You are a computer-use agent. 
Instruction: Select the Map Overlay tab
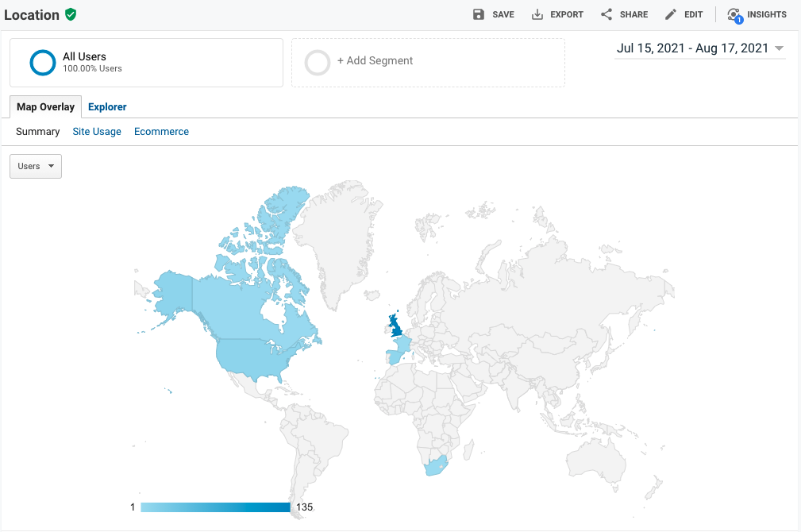coord(45,106)
